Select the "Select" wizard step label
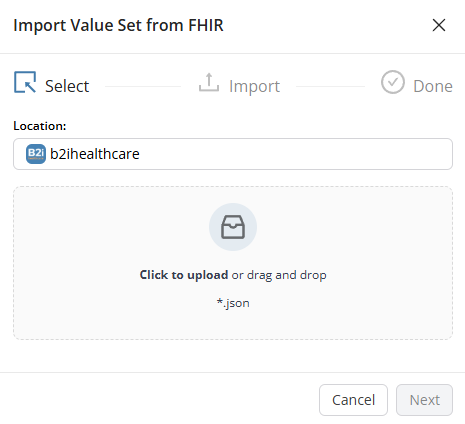Screen dimensions: 465x424 (67, 86)
